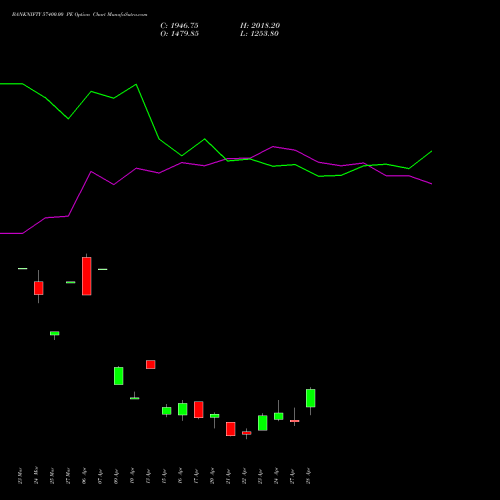Screen dimensions: 500x500
Task: Click the low value L: 1253.80
Action: coord(259,34)
